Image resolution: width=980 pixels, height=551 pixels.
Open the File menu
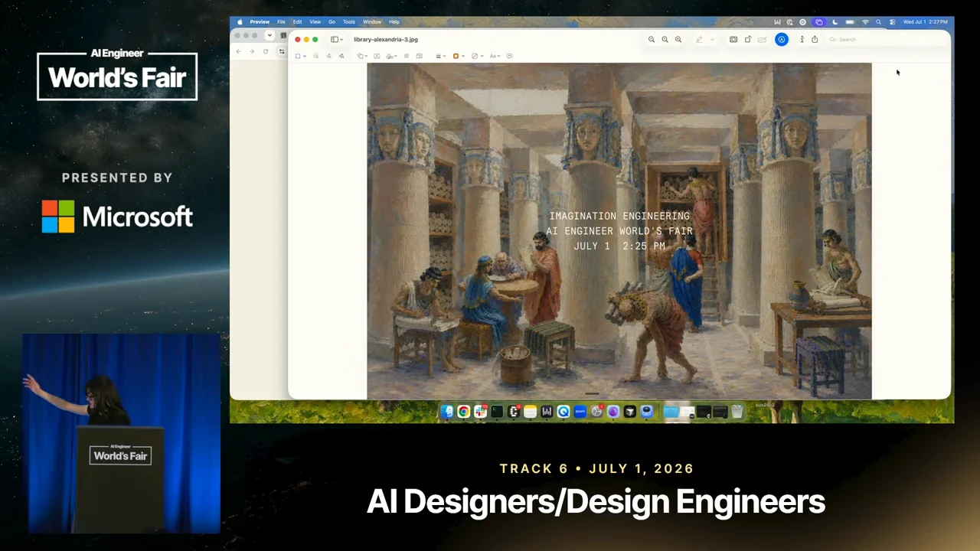click(x=281, y=21)
